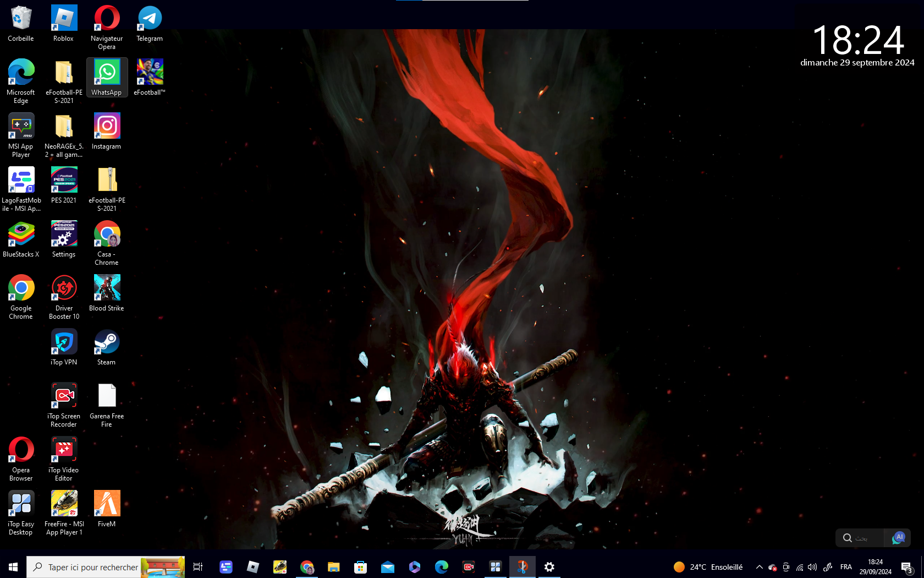924x578 pixels.
Task: Open the Instagram shortcut
Action: pyautogui.click(x=107, y=131)
